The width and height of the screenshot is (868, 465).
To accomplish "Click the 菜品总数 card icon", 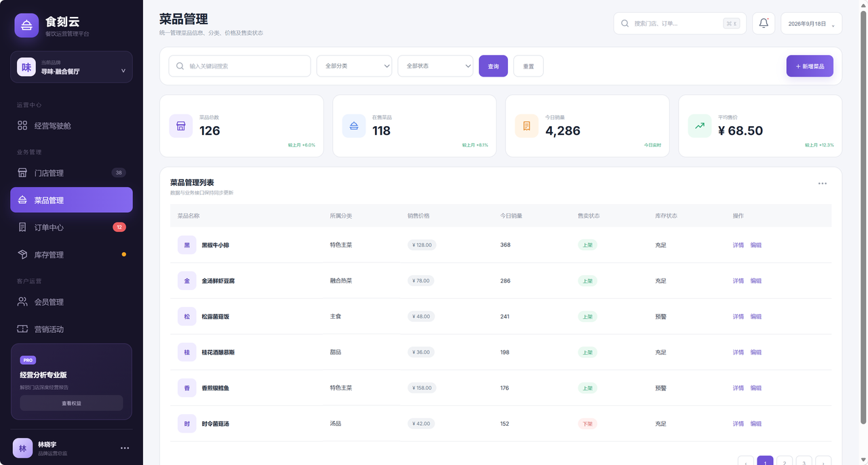I will coord(181,126).
